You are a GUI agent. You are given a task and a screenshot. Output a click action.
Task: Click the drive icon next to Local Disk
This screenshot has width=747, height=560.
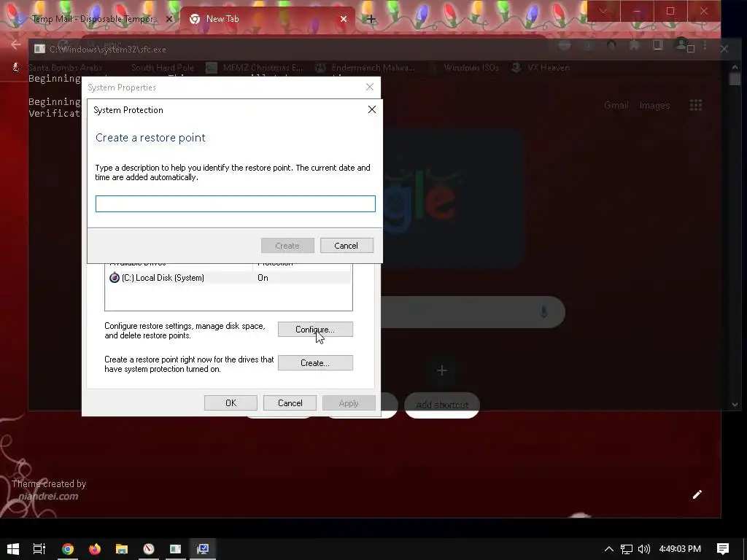pyautogui.click(x=115, y=278)
